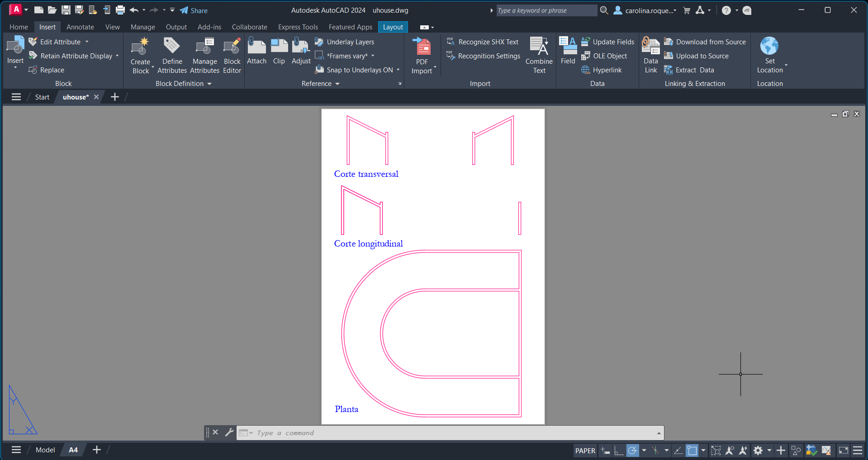The image size is (868, 460).
Task: Click Save to Web & Mobile icon
Action: click(107, 10)
